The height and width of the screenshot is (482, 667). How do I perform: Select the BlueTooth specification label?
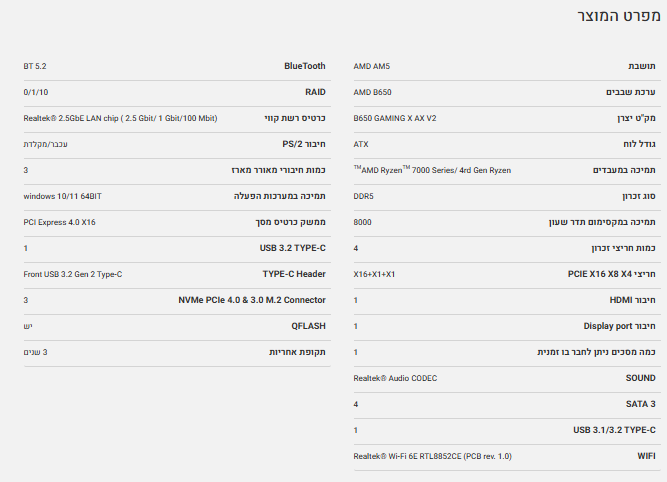304,66
